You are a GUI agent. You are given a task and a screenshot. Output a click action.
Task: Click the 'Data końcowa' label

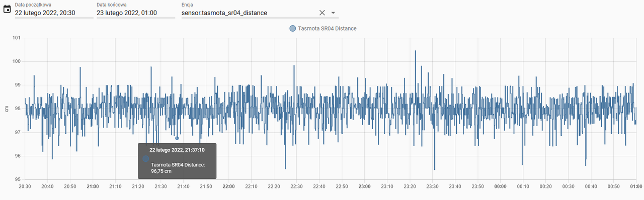coord(111,5)
